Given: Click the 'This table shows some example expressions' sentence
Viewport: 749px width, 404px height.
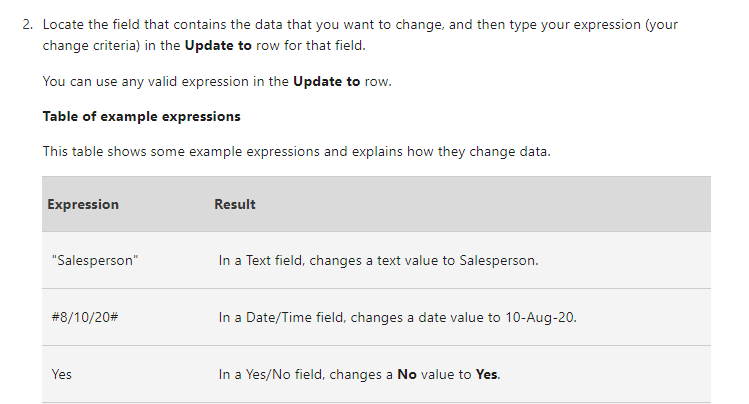Looking at the screenshot, I should pos(296,151).
